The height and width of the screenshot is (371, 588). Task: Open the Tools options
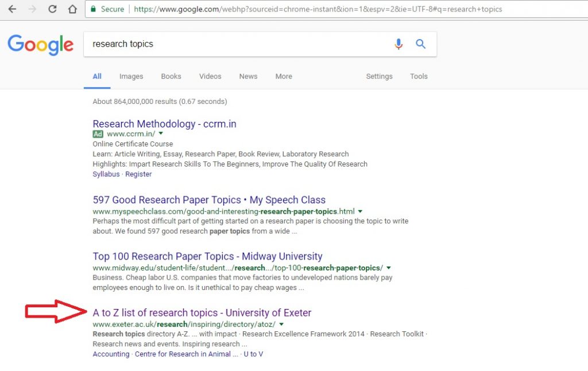click(419, 76)
